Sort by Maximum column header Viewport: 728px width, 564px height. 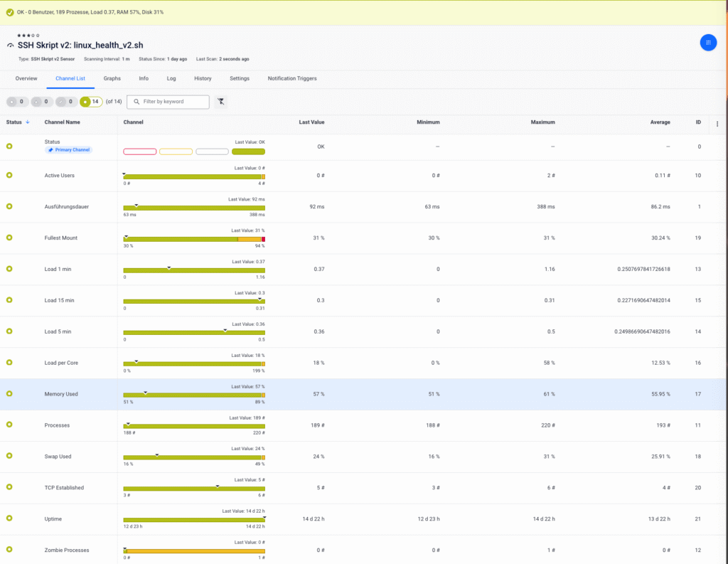click(x=542, y=122)
